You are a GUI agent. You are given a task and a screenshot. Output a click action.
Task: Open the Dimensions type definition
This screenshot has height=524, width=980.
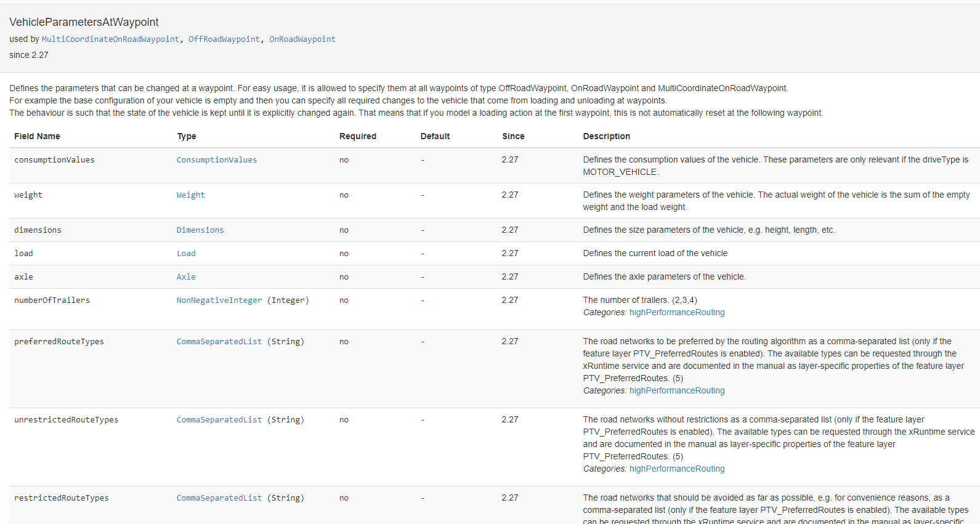tap(200, 230)
